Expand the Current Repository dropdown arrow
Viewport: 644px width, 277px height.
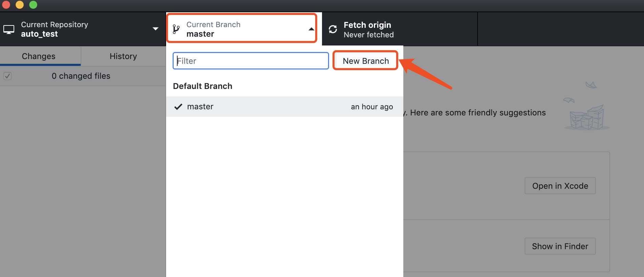[156, 29]
